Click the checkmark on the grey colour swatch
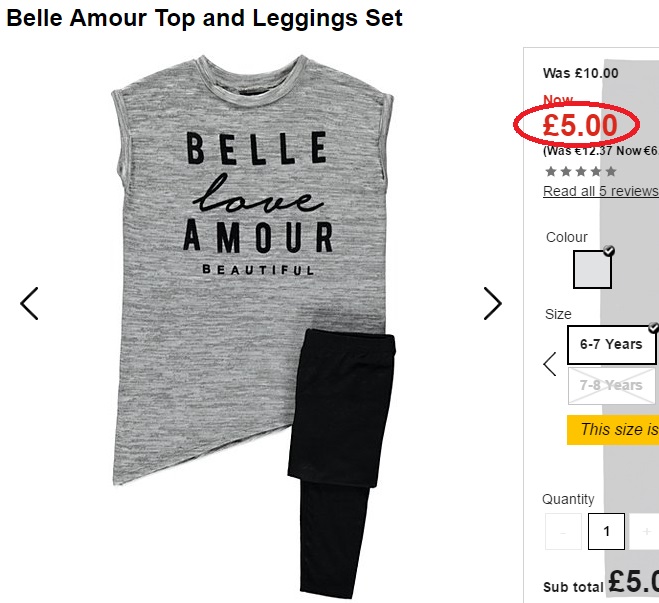659x603 pixels. [609, 251]
